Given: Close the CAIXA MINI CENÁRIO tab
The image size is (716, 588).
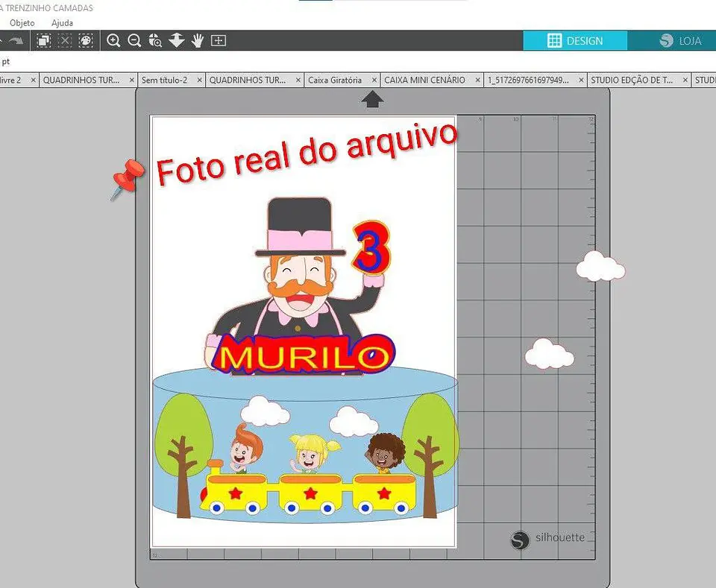Looking at the screenshot, I should click(x=477, y=80).
